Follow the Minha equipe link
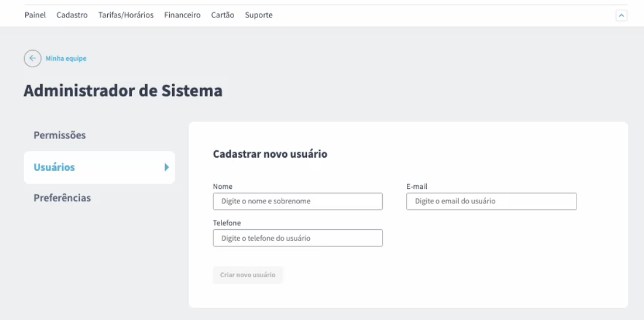 (x=66, y=58)
